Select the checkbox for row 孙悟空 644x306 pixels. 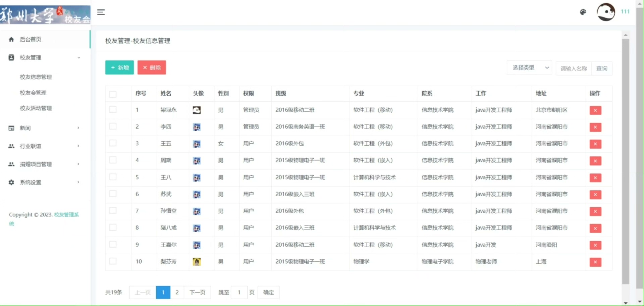pyautogui.click(x=113, y=211)
